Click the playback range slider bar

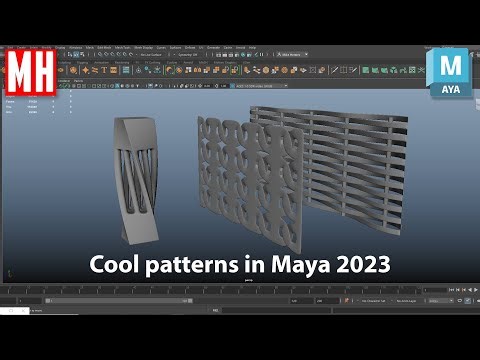(x=118, y=301)
